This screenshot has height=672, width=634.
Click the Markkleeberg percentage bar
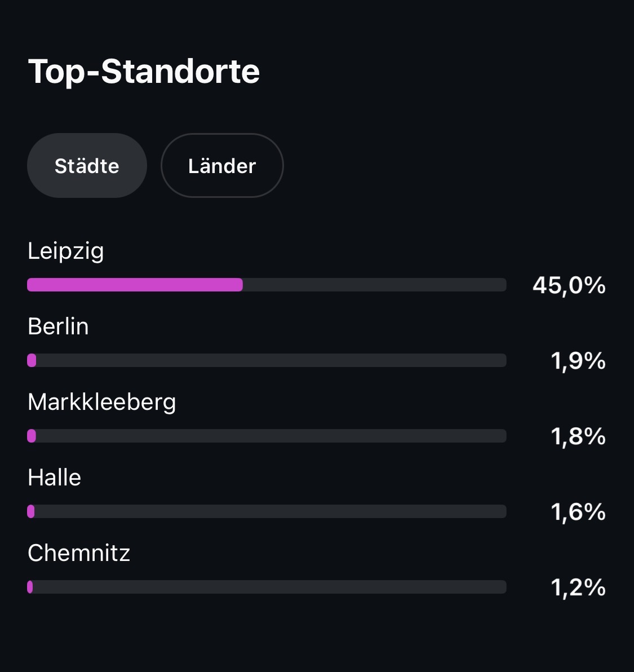tap(267, 436)
